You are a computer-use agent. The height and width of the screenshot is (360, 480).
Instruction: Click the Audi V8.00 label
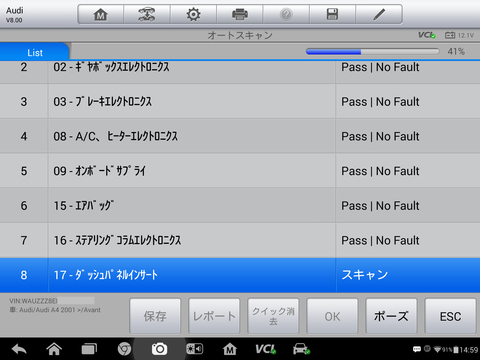point(14,15)
